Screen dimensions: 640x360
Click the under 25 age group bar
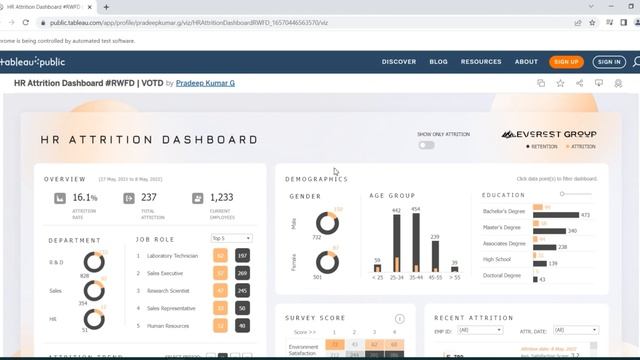pos(378,268)
